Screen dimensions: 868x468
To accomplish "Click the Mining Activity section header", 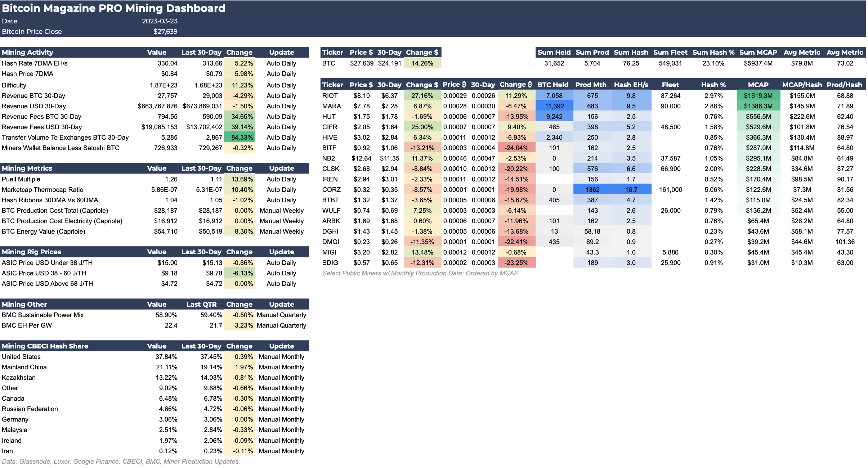I will point(27,52).
